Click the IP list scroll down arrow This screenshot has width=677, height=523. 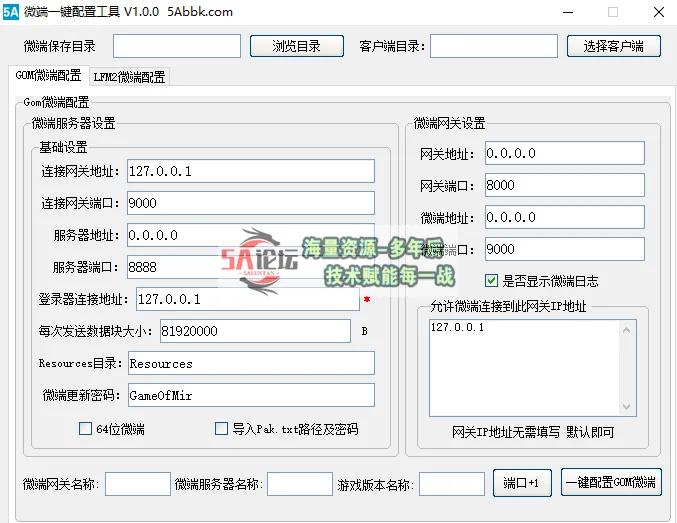[626, 406]
